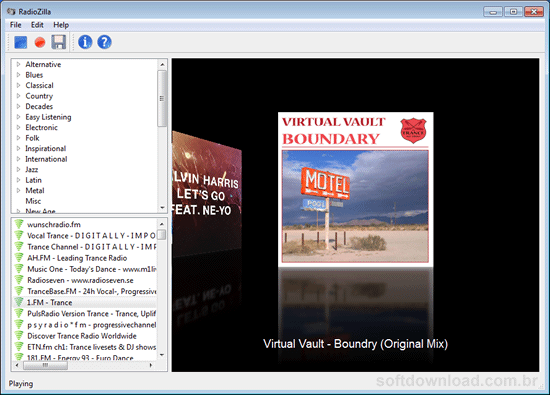
Task: Click signal icon beside Music One station
Action: click(x=19, y=269)
